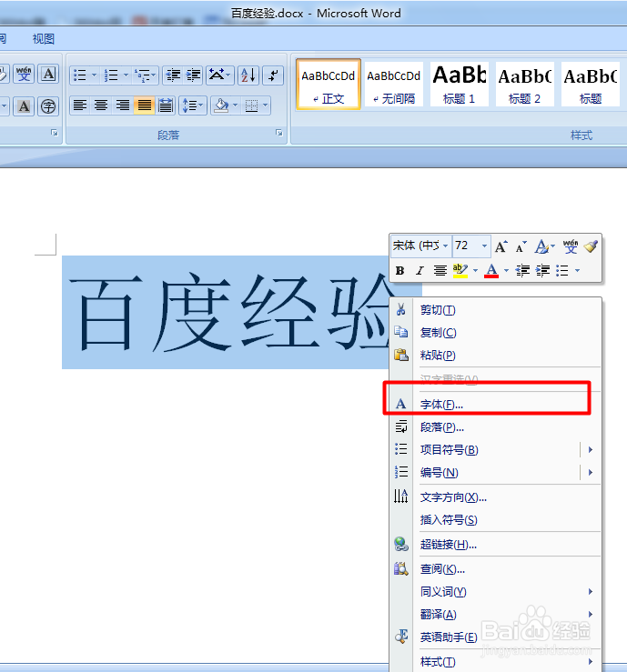Switch to the 视图 ribbon tab
Screen dimensions: 627x672
pos(44,39)
